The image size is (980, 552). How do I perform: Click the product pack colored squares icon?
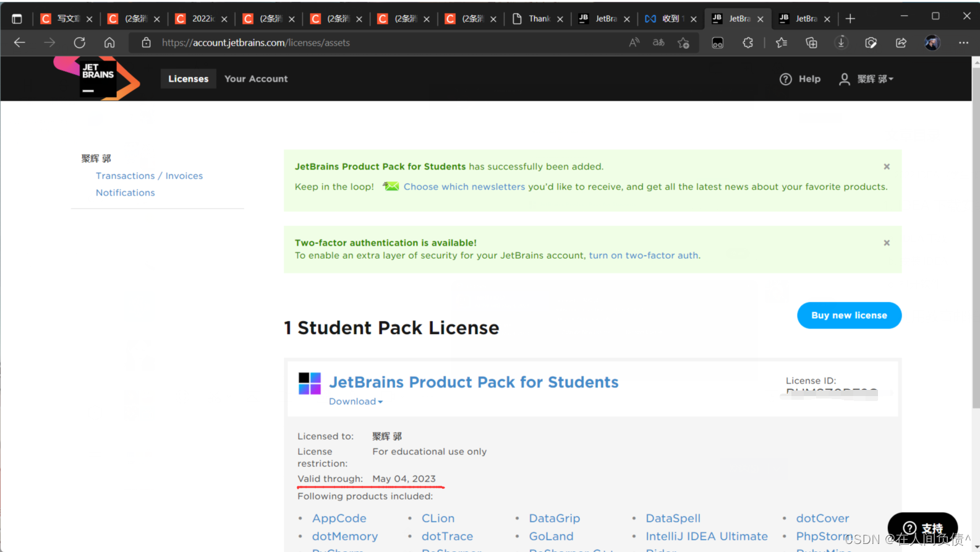(309, 384)
